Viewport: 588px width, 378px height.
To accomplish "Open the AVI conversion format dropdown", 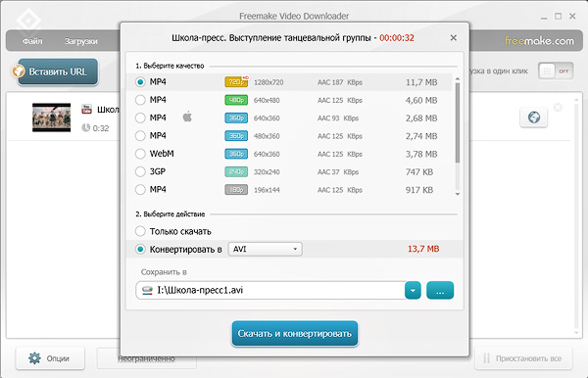I will (x=266, y=249).
